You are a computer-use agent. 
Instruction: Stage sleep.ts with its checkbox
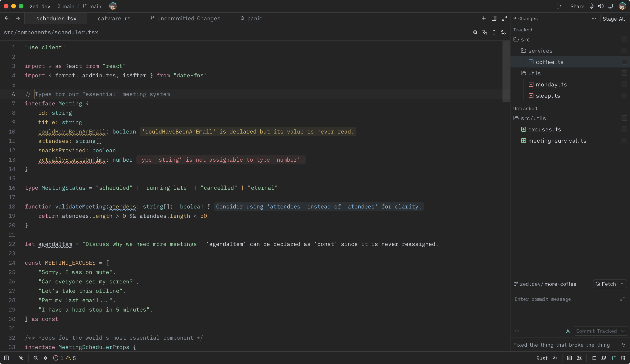[x=624, y=96]
